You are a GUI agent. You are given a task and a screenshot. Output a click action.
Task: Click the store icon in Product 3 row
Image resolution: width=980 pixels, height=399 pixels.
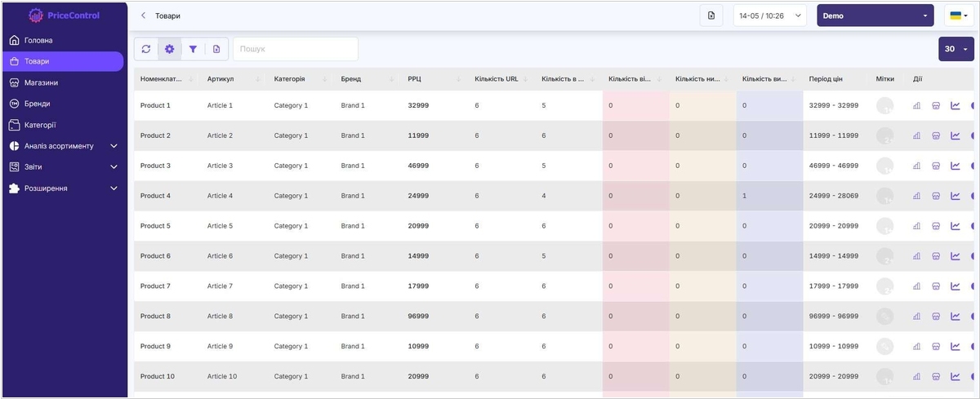coord(936,166)
